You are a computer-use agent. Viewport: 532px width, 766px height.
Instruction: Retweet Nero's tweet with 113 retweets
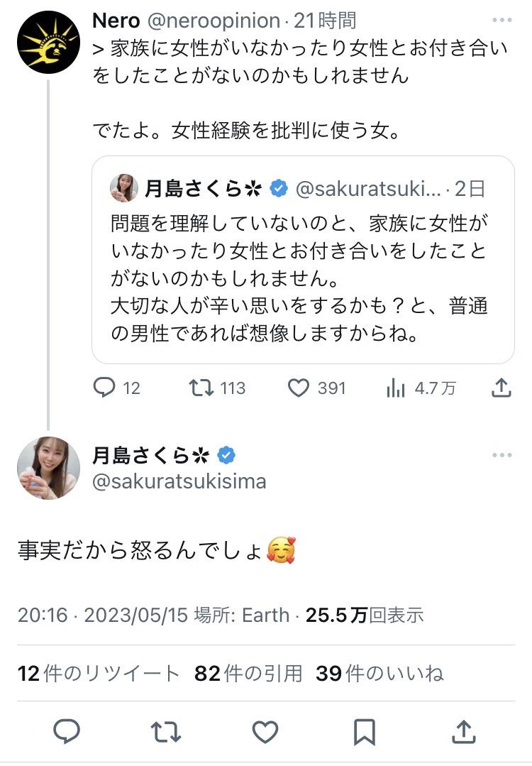coord(201,388)
